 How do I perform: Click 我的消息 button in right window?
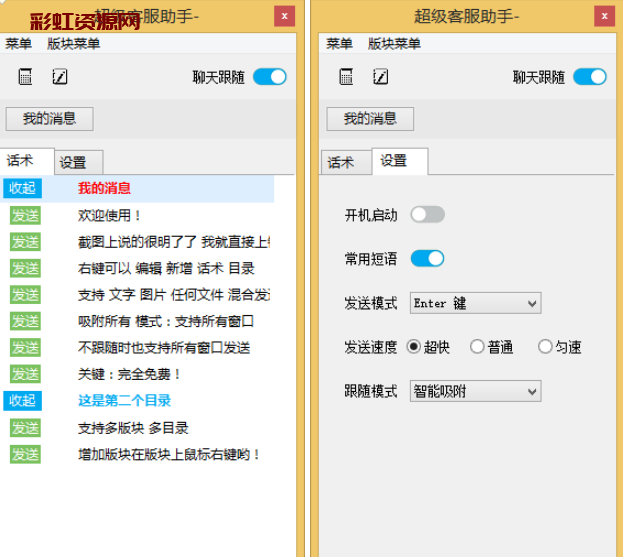click(x=370, y=119)
